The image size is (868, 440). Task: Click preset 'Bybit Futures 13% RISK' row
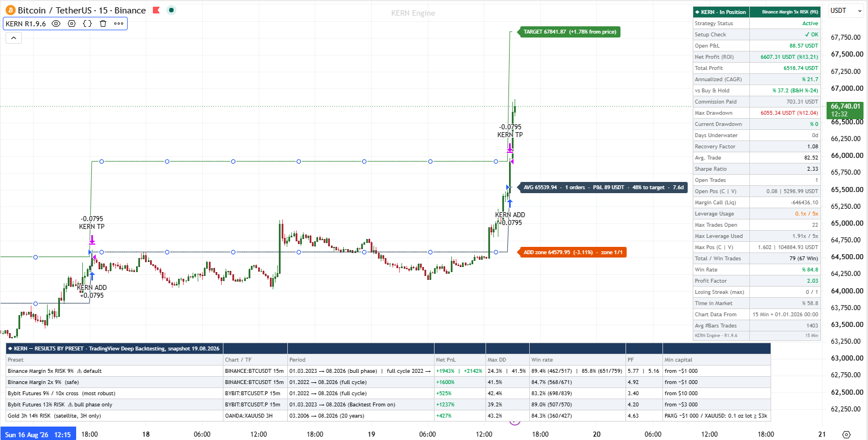114,405
